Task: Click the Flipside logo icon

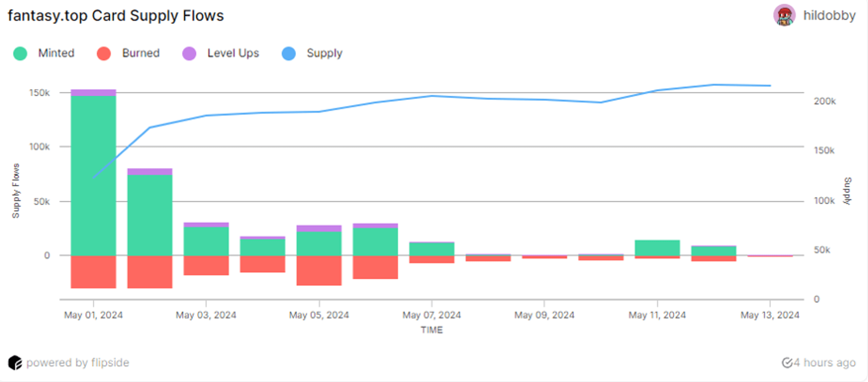Action: (x=15, y=363)
